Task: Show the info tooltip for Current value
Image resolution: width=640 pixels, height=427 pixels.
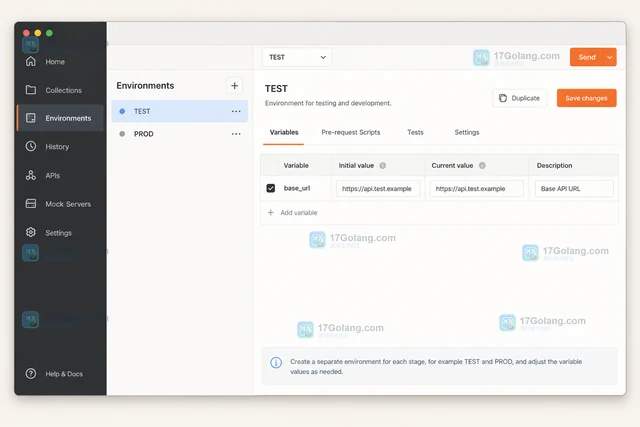Action: [482, 165]
